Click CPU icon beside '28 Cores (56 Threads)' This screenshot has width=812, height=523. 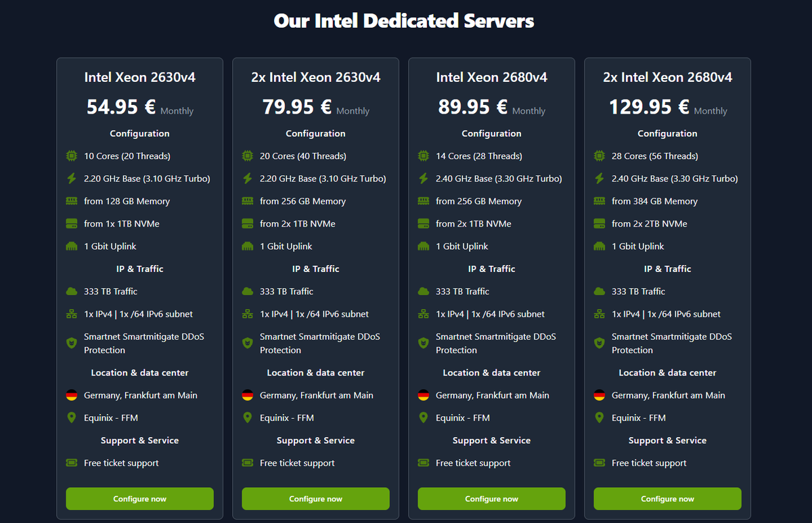[599, 156]
